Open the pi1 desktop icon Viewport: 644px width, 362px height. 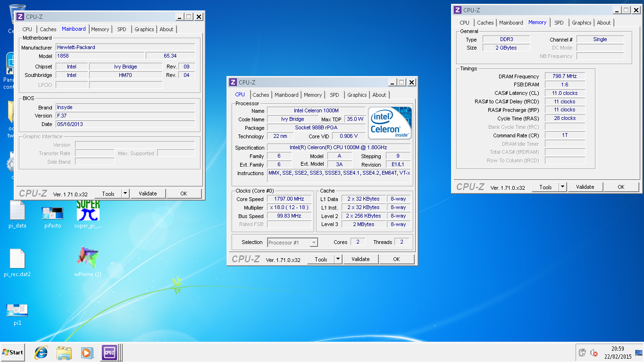tap(17, 315)
